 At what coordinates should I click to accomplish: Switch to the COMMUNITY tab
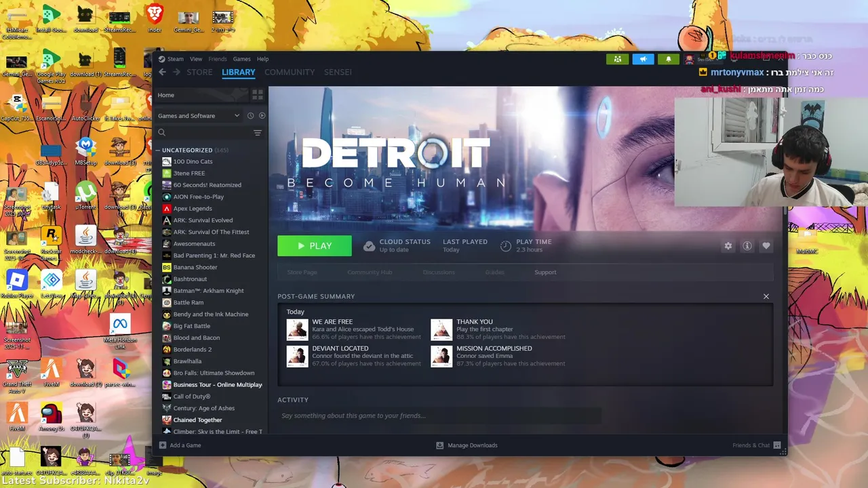(290, 72)
